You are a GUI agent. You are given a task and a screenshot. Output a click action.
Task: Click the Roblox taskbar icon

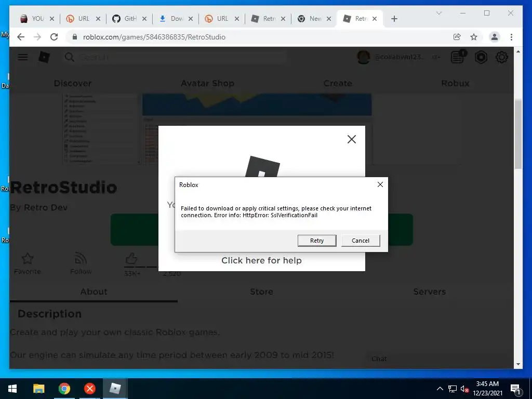pos(115,389)
